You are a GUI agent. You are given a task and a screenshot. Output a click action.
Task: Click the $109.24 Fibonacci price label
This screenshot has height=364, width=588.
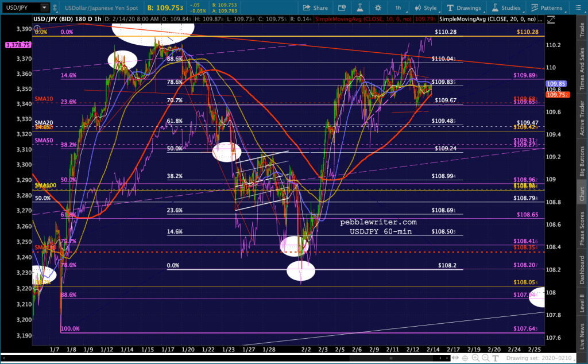(446, 149)
